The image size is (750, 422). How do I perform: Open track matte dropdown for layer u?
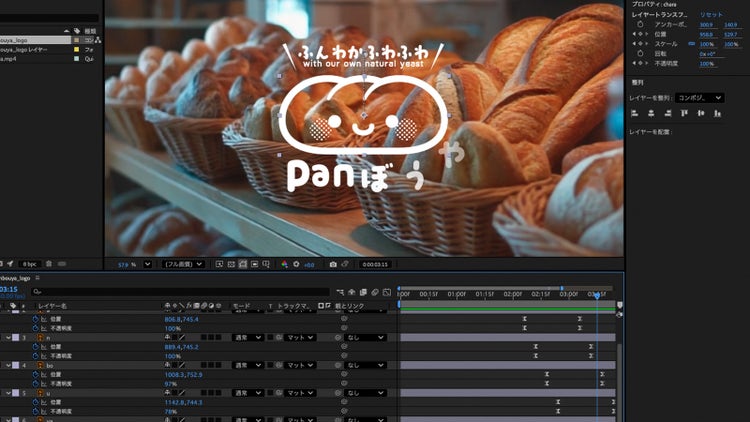coord(300,393)
